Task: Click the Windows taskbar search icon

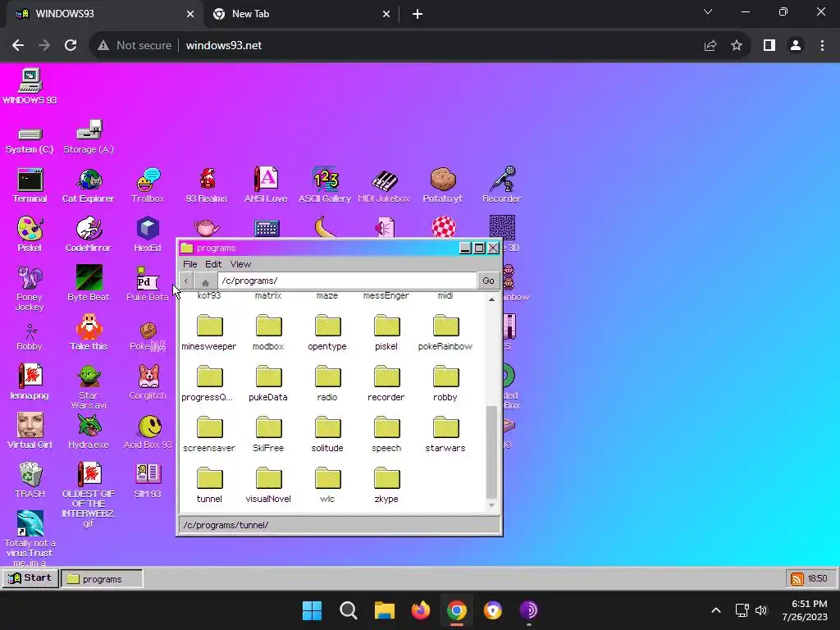Action: (x=348, y=610)
